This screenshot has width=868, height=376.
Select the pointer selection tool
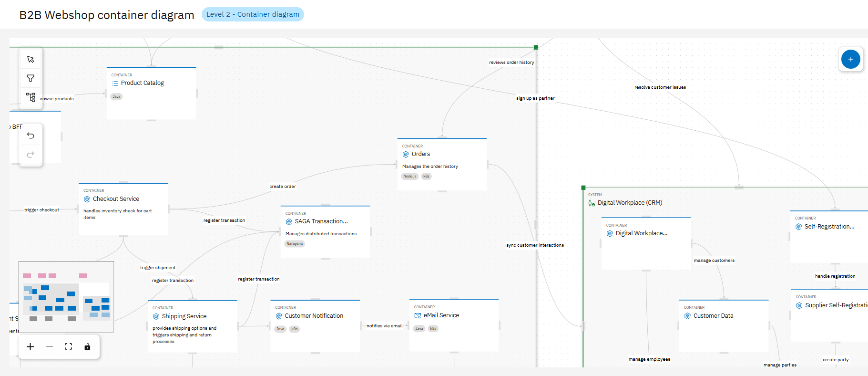point(31,59)
